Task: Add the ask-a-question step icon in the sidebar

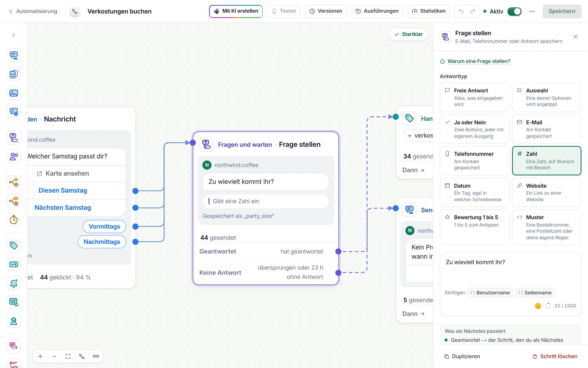Action: click(14, 138)
